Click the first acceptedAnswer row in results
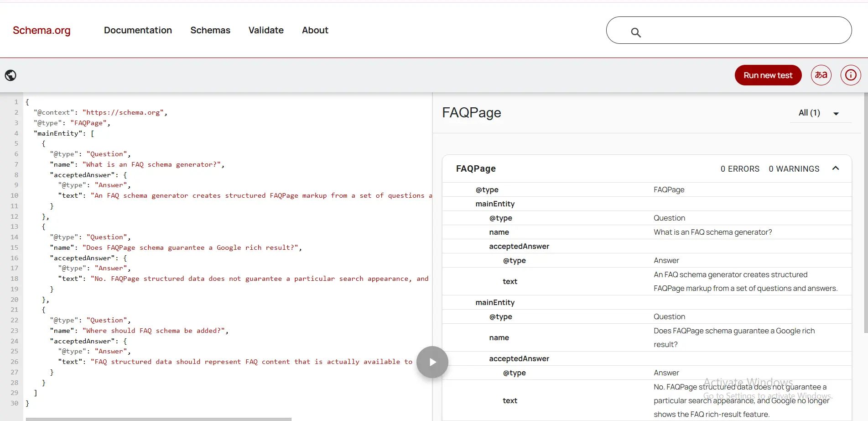Image resolution: width=868 pixels, height=421 pixels. pos(647,246)
